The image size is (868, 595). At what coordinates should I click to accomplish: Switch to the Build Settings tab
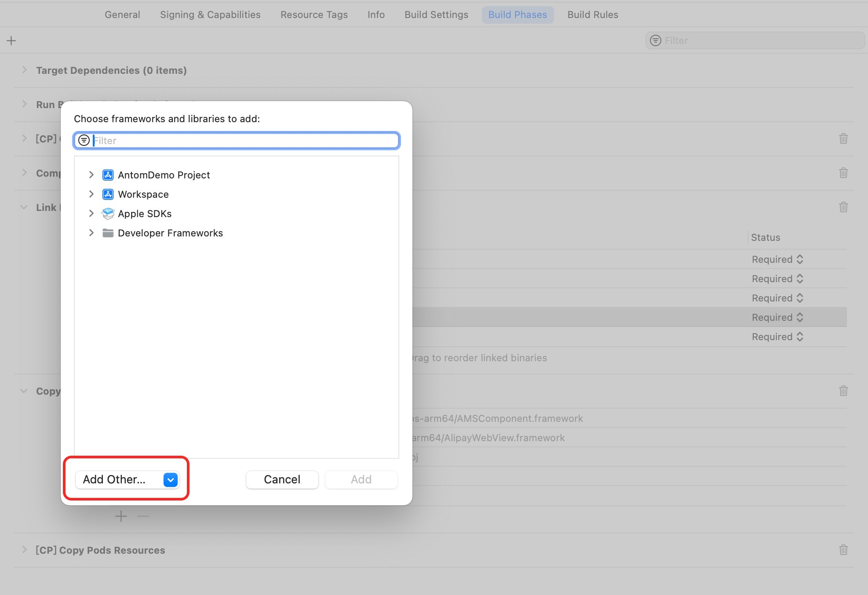tap(436, 15)
